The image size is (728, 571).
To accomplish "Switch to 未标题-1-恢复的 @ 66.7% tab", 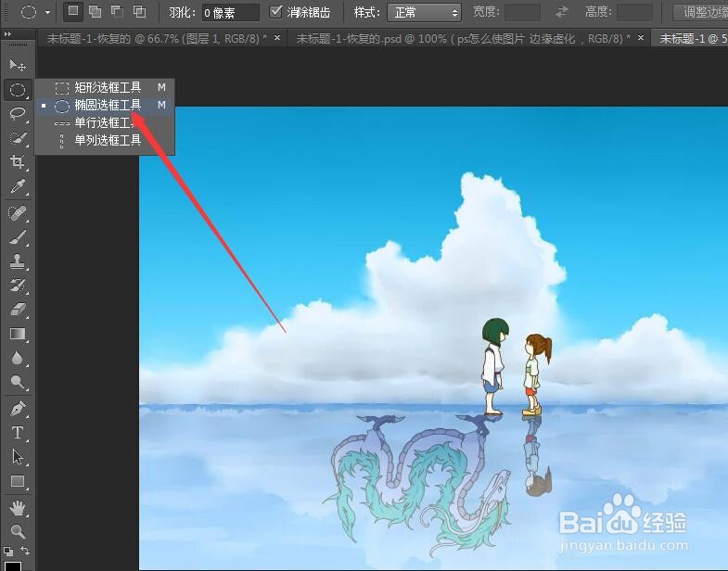I will [157, 39].
